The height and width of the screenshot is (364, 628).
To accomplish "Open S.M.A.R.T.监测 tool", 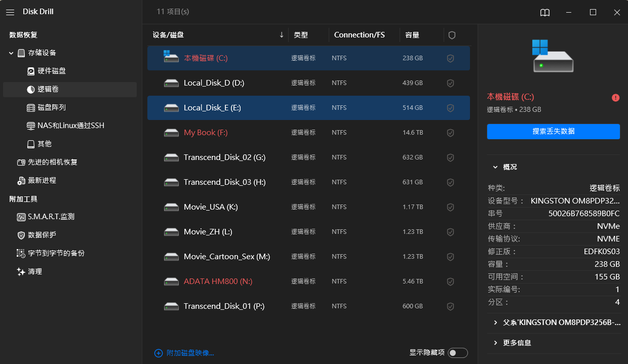I will click(x=51, y=217).
